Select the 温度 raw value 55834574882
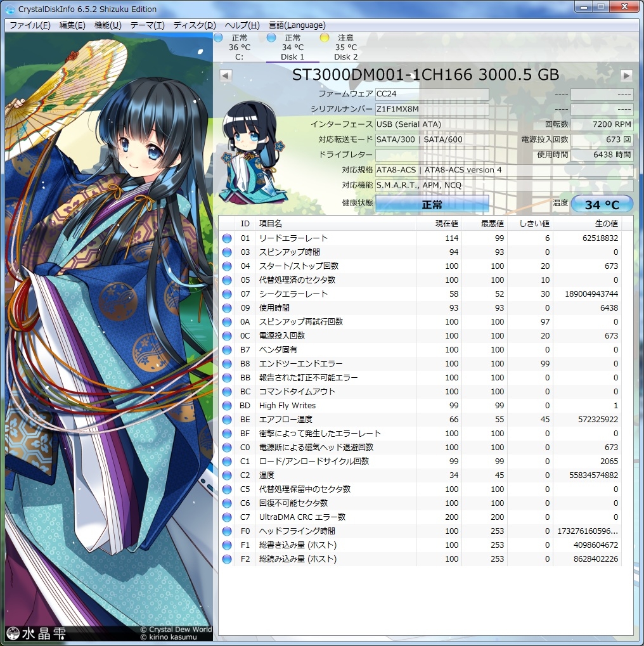Viewport: 644px width, 646px height. (x=594, y=475)
